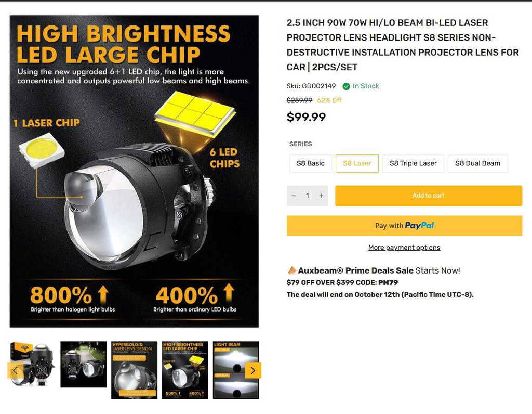Click the next thumbnails arrow
The width and height of the screenshot is (532, 414).
point(253,370)
